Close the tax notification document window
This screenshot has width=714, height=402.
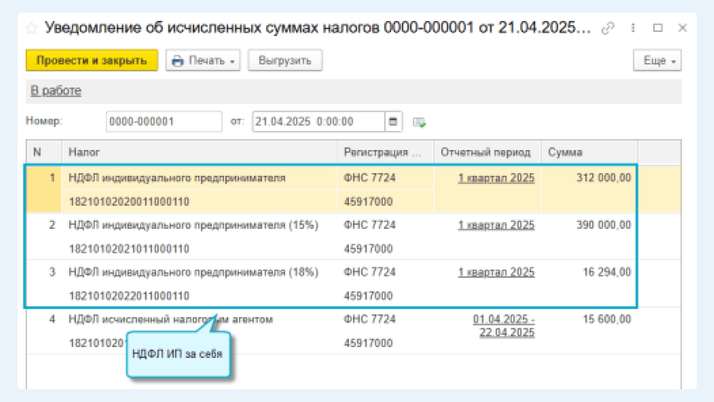point(682,28)
